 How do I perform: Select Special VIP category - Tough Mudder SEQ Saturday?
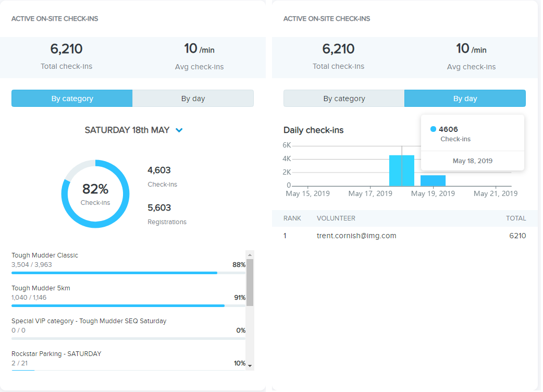tap(89, 321)
